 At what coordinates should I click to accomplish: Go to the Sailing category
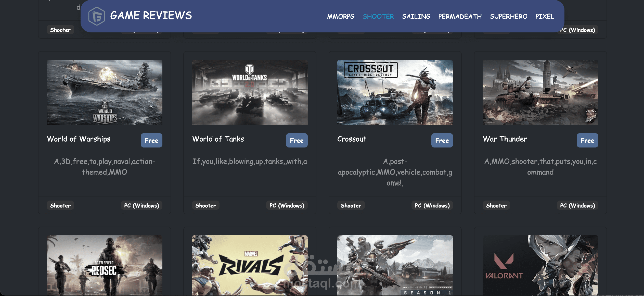[416, 17]
